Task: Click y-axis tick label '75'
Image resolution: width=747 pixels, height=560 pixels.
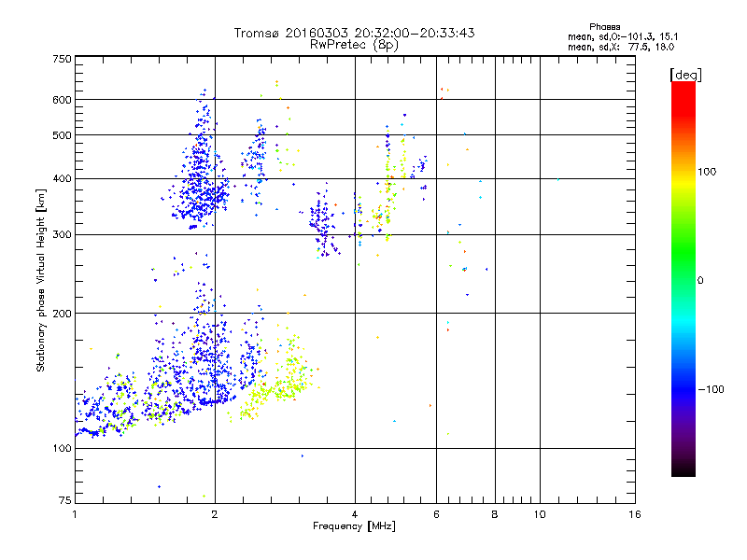Action: (x=65, y=500)
